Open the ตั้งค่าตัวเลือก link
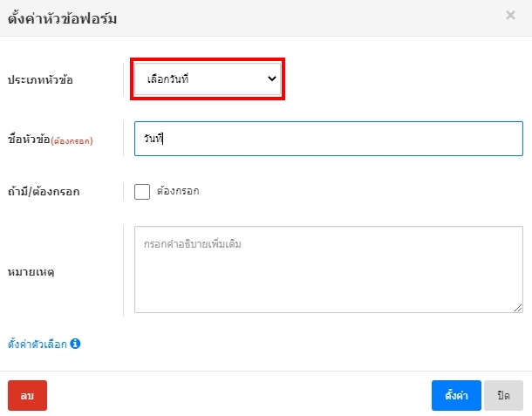Image resolution: width=532 pixels, height=416 pixels. click(x=38, y=344)
